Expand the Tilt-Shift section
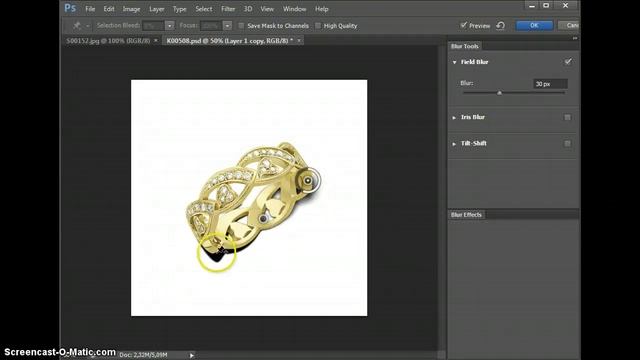Image resolution: width=640 pixels, height=360 pixels. click(x=454, y=144)
